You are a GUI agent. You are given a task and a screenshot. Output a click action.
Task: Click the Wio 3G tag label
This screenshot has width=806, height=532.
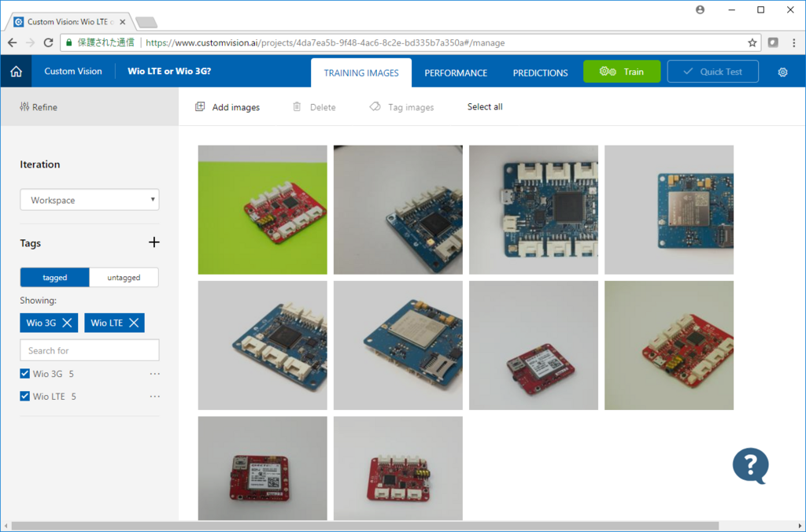[47, 374]
